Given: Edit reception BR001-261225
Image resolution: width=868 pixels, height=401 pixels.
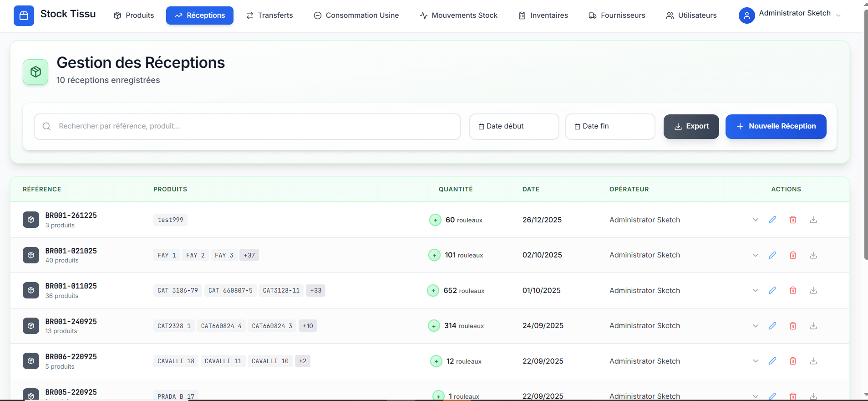Looking at the screenshot, I should [x=772, y=220].
